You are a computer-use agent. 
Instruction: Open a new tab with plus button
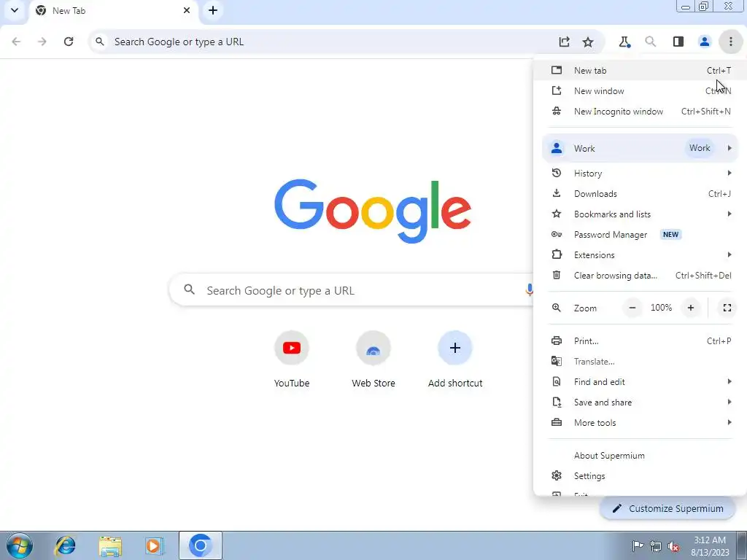pyautogui.click(x=213, y=10)
